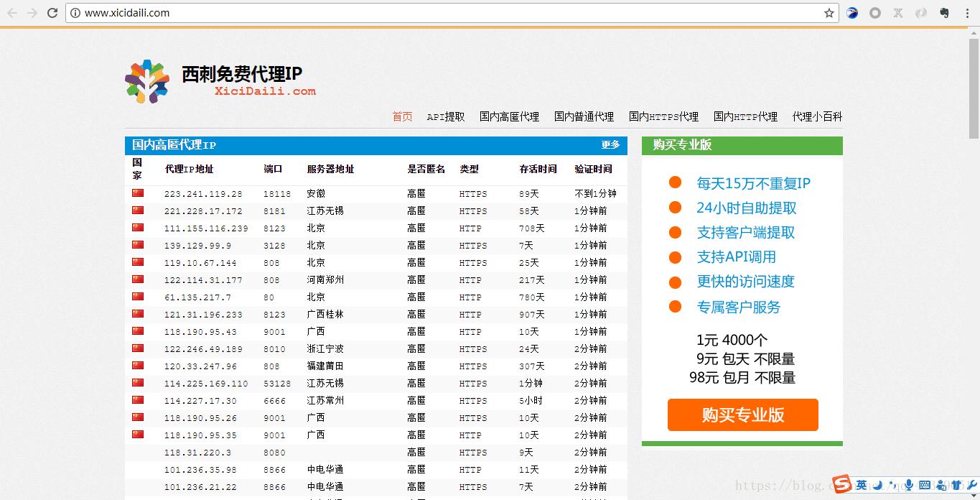This screenshot has width=980, height=500.
Task: Click the site info icon in address bar
Action: coord(75,12)
